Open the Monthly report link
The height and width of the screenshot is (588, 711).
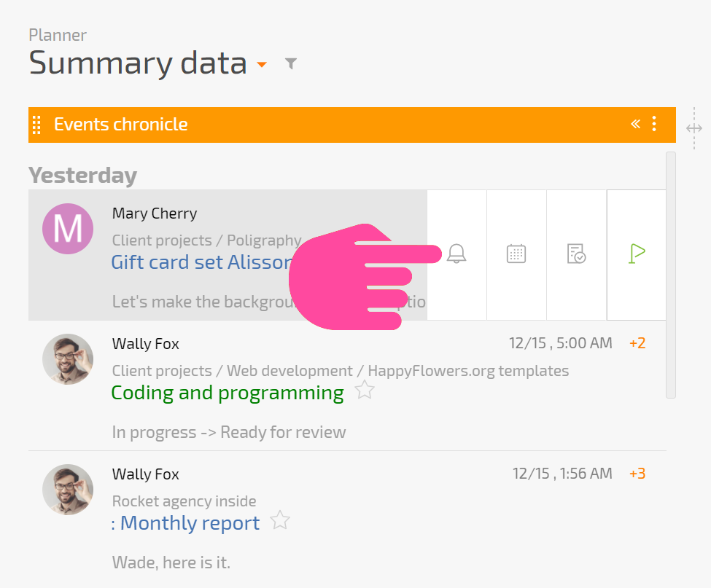coord(185,523)
